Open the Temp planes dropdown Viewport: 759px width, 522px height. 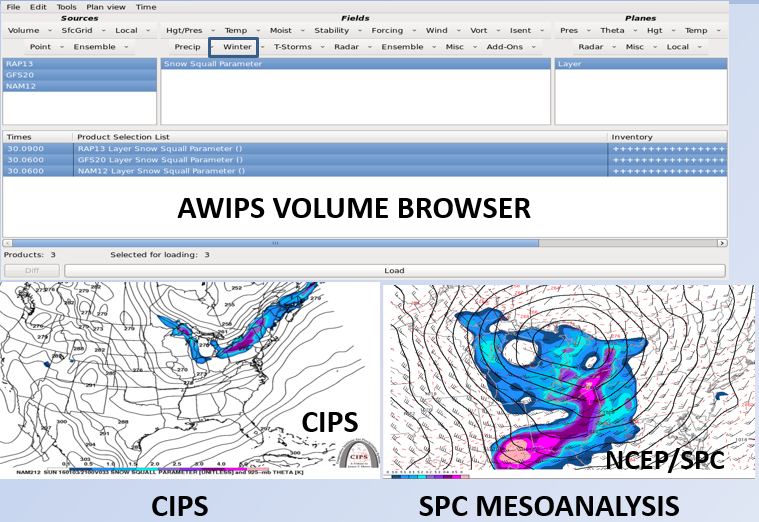coord(702,31)
